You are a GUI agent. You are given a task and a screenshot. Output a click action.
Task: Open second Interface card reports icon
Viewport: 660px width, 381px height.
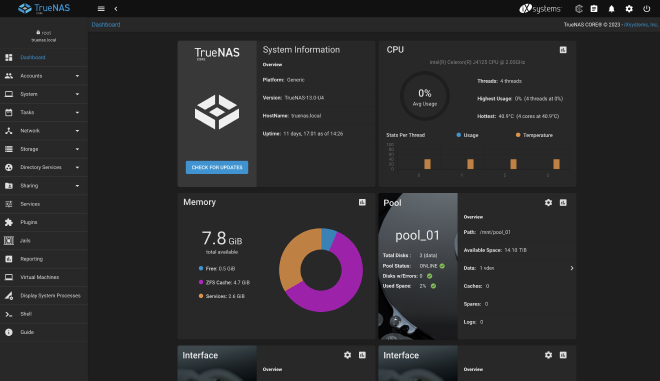[563, 355]
